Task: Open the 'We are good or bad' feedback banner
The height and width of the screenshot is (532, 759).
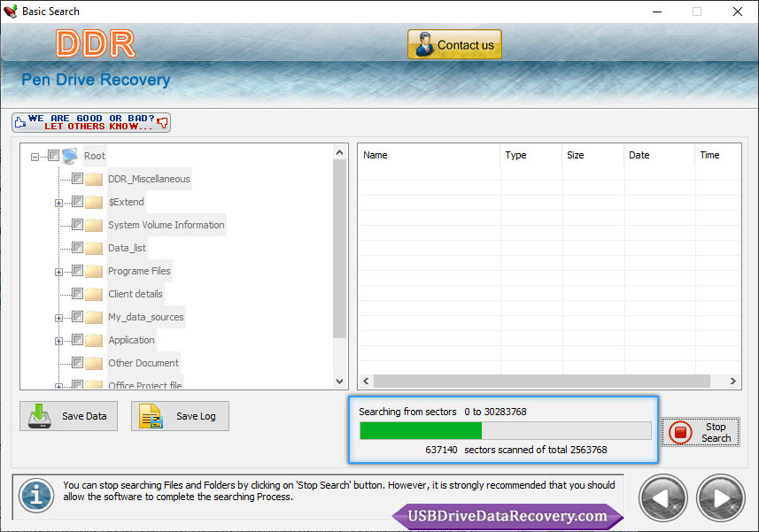Action: 91,122
